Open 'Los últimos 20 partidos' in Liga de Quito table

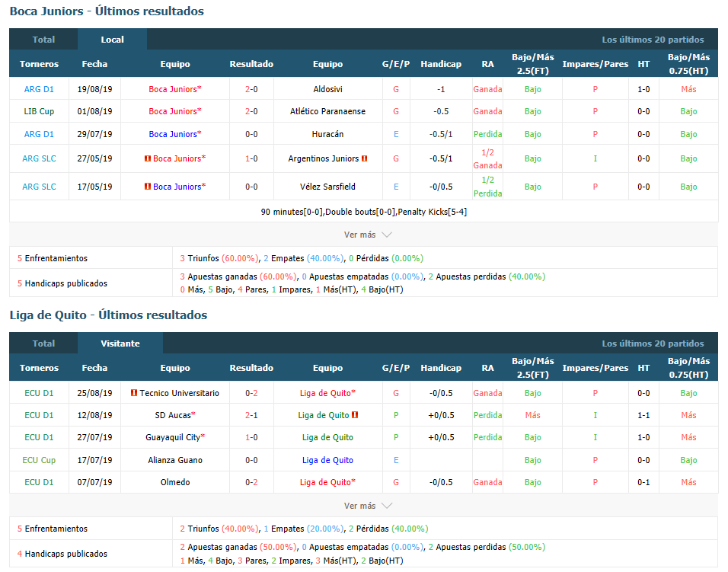pyautogui.click(x=653, y=344)
